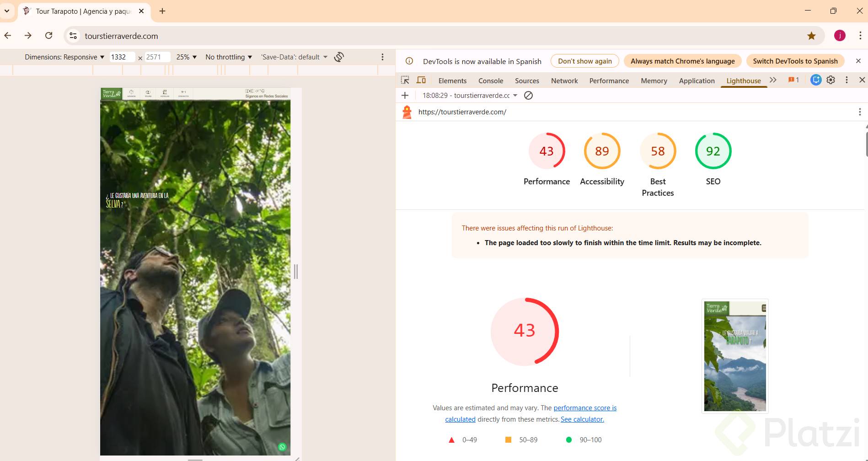868x461 pixels.
Task: Expand the hidden DevTools tabs chevron
Action: pos(773,80)
